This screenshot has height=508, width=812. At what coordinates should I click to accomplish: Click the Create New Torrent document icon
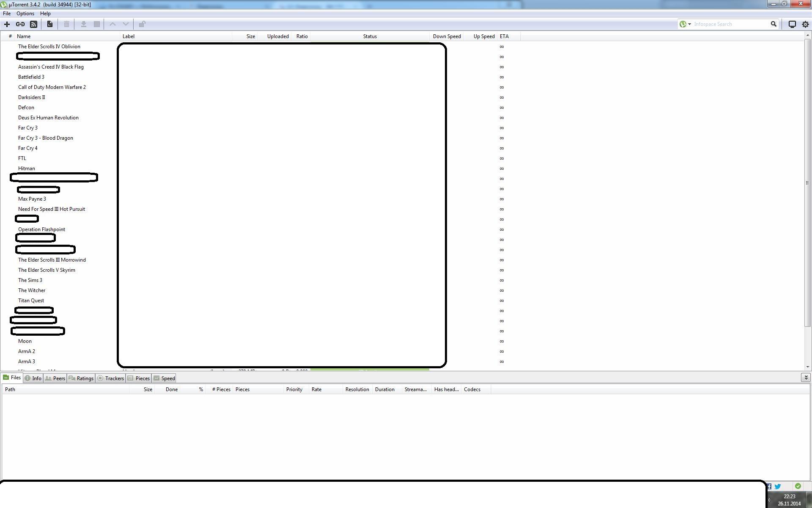(x=49, y=24)
